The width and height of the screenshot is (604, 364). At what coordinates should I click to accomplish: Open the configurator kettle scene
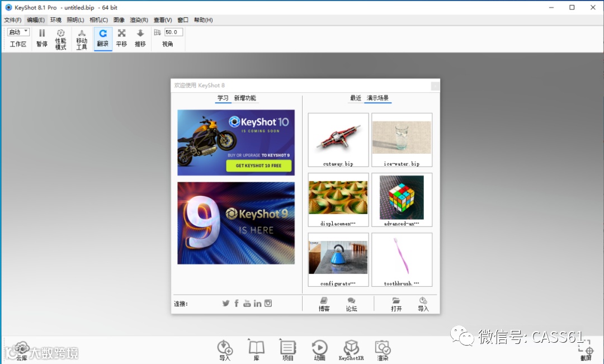[338, 259]
